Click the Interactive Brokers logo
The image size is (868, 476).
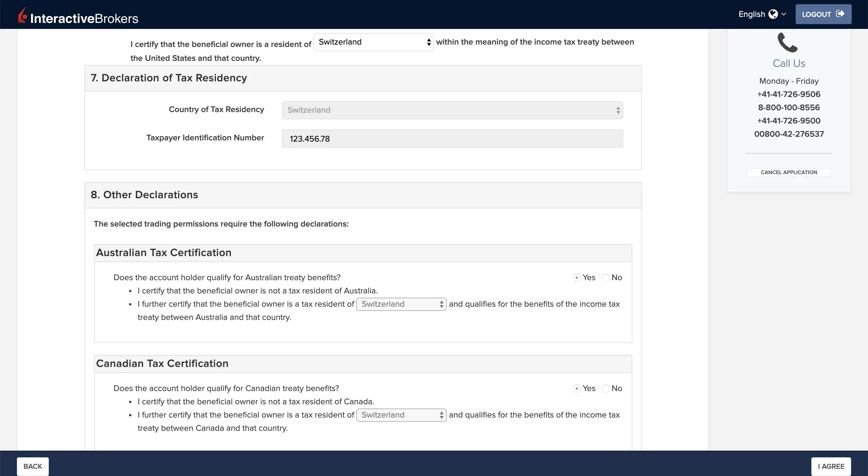78,15
